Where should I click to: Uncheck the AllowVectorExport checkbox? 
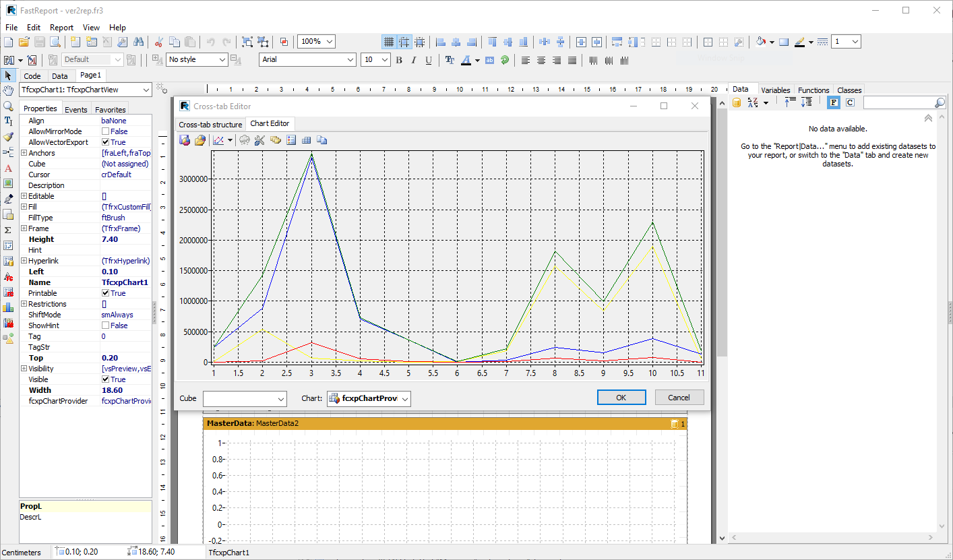[105, 142]
